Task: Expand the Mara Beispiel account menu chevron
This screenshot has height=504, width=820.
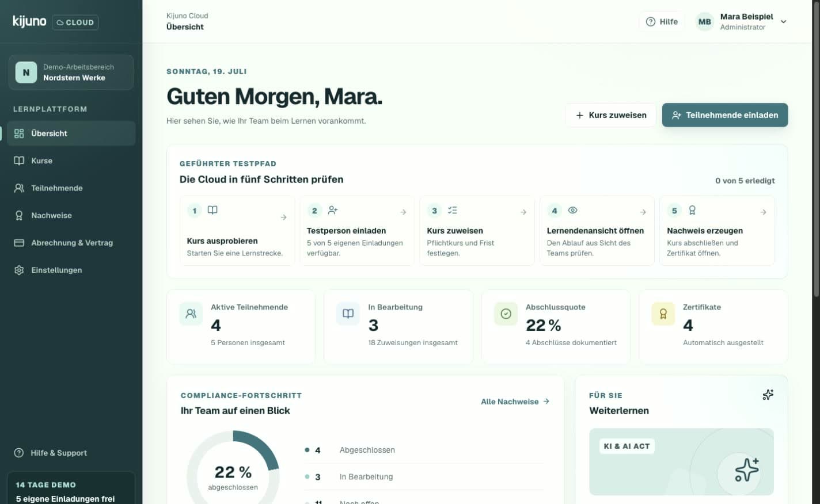Action: pyautogui.click(x=784, y=22)
